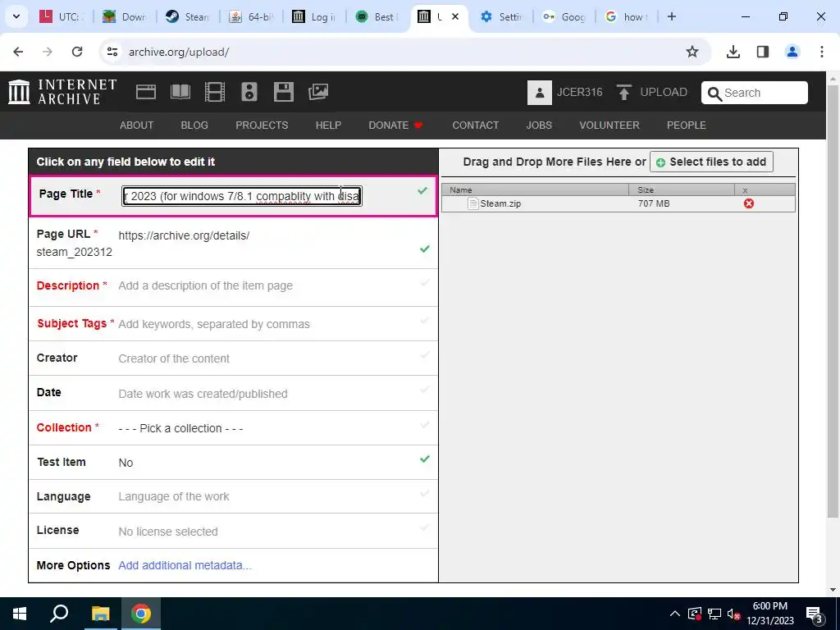
Task: Reload the page
Action: point(77,52)
